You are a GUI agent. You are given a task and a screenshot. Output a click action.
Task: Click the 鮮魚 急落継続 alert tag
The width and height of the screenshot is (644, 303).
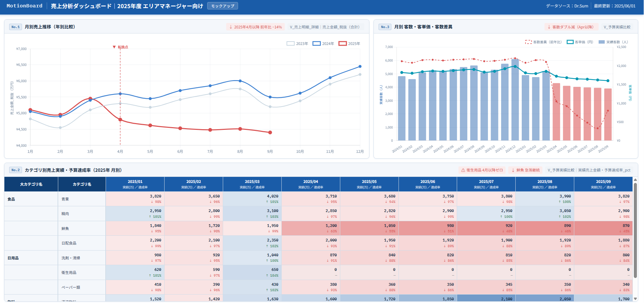tap(525, 170)
